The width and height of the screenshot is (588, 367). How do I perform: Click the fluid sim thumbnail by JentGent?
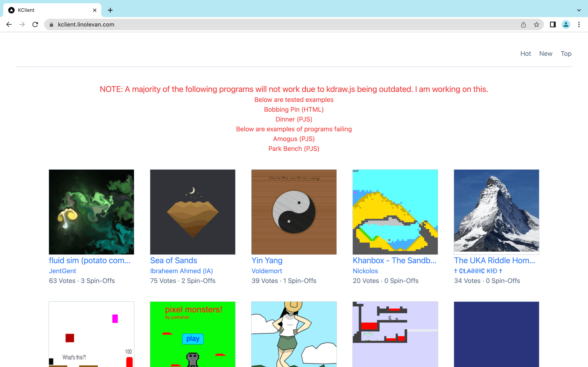coord(91,211)
